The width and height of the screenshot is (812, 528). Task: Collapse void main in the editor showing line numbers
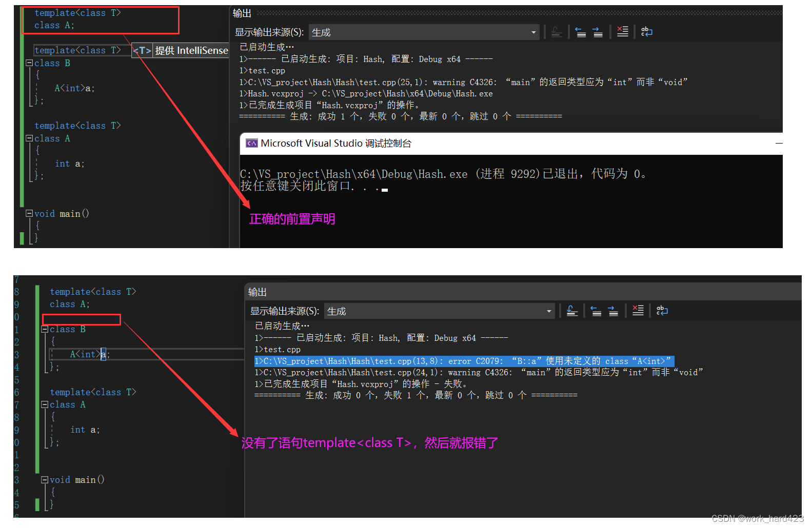pyautogui.click(x=45, y=480)
